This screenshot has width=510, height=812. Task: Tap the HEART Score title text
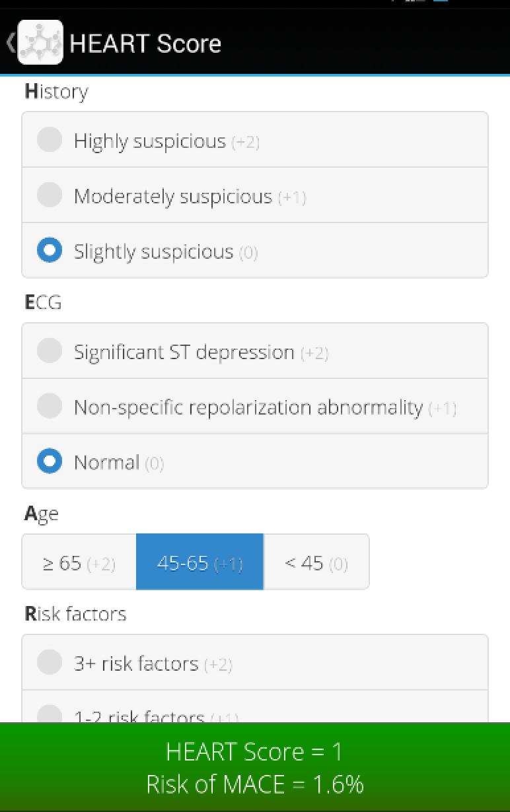tap(145, 44)
